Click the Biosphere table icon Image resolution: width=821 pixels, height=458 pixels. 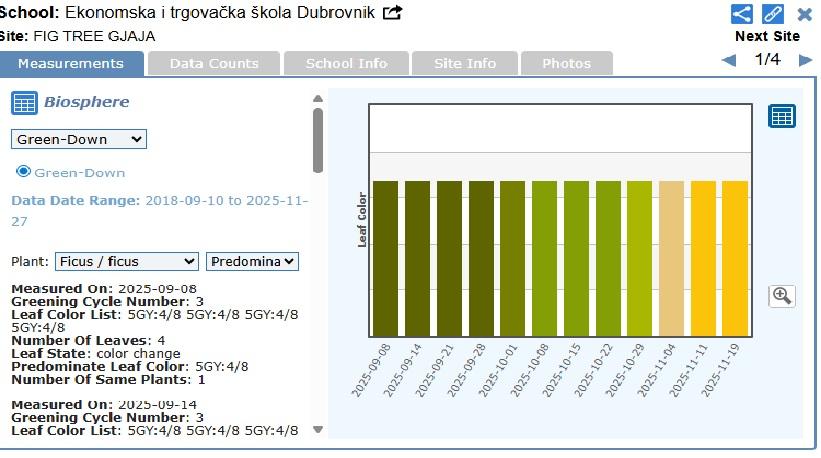click(24, 103)
